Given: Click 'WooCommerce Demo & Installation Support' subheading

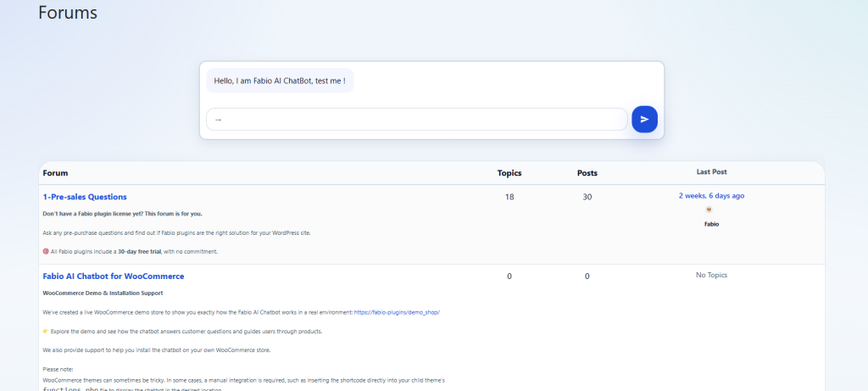Looking at the screenshot, I should [x=103, y=293].
